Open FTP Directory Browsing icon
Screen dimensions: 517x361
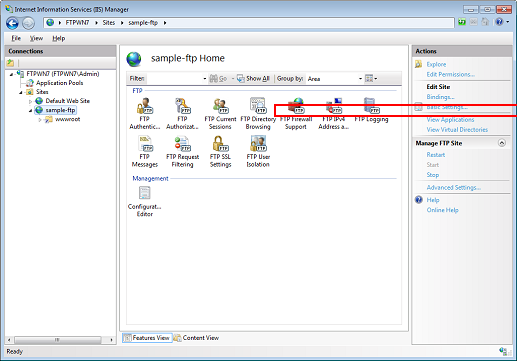point(258,113)
